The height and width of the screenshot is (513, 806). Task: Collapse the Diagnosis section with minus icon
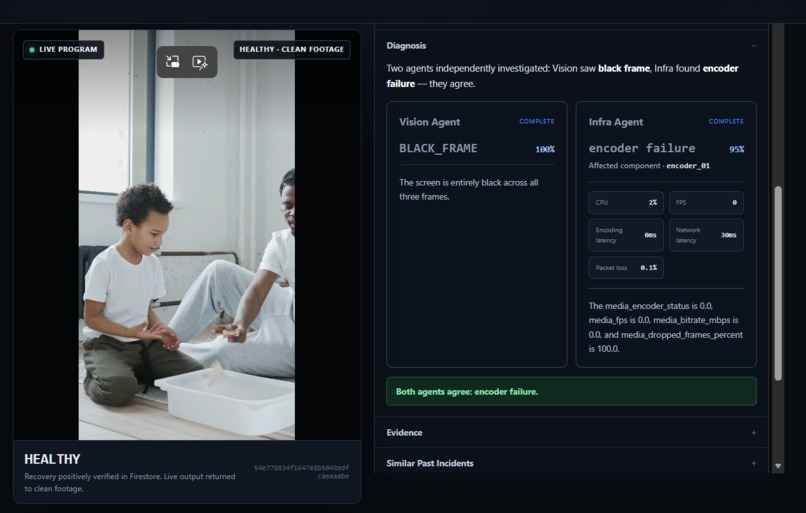point(754,46)
